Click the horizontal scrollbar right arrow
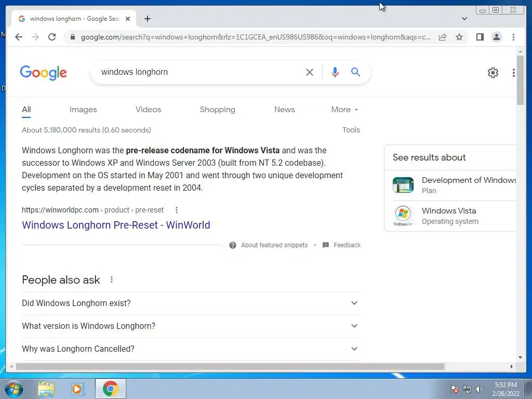532x399 pixels. [x=512, y=366]
